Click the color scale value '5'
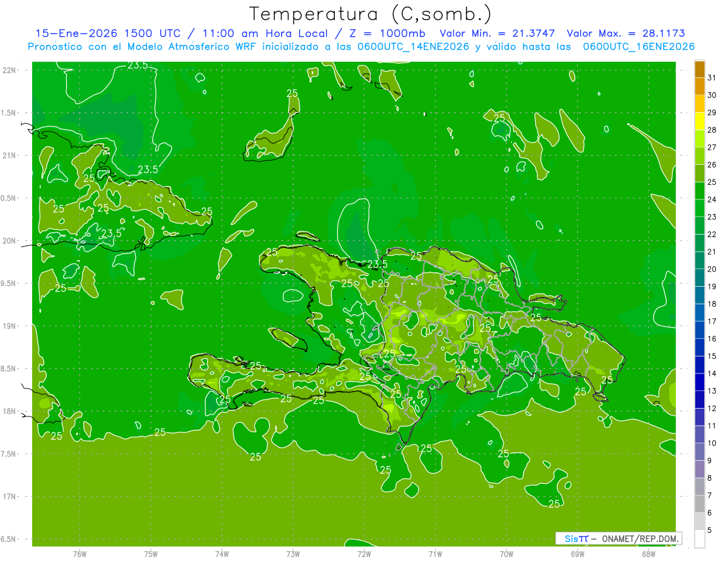This screenshot has width=728, height=562. pos(710,530)
